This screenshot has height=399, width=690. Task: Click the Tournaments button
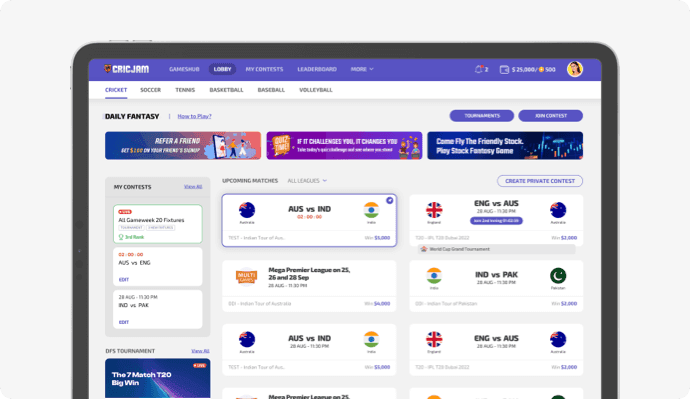tap(482, 116)
